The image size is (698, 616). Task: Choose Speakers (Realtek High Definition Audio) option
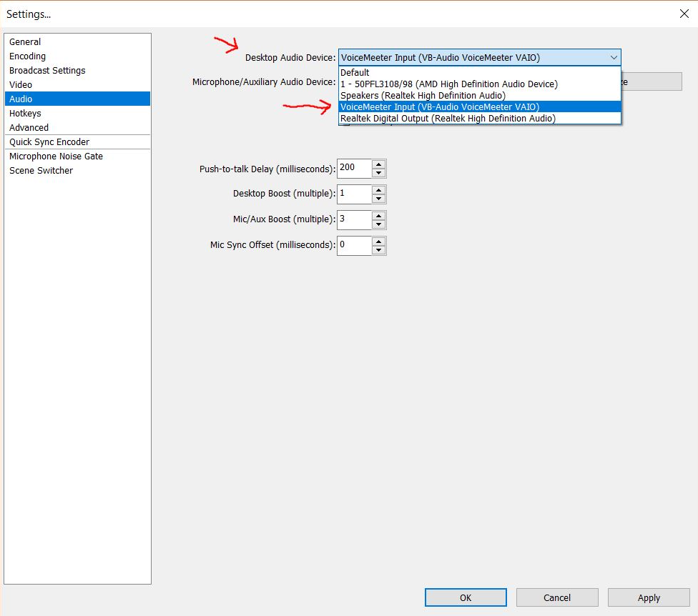tap(479, 96)
